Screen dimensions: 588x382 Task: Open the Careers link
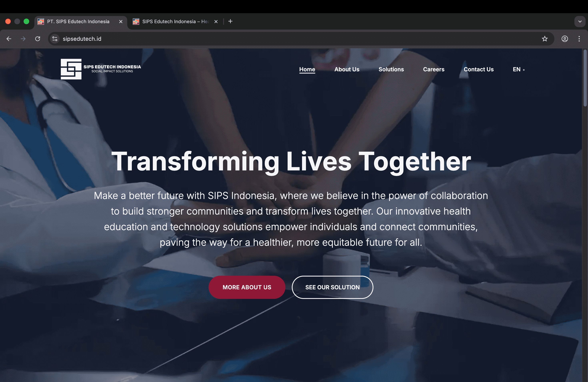(434, 69)
